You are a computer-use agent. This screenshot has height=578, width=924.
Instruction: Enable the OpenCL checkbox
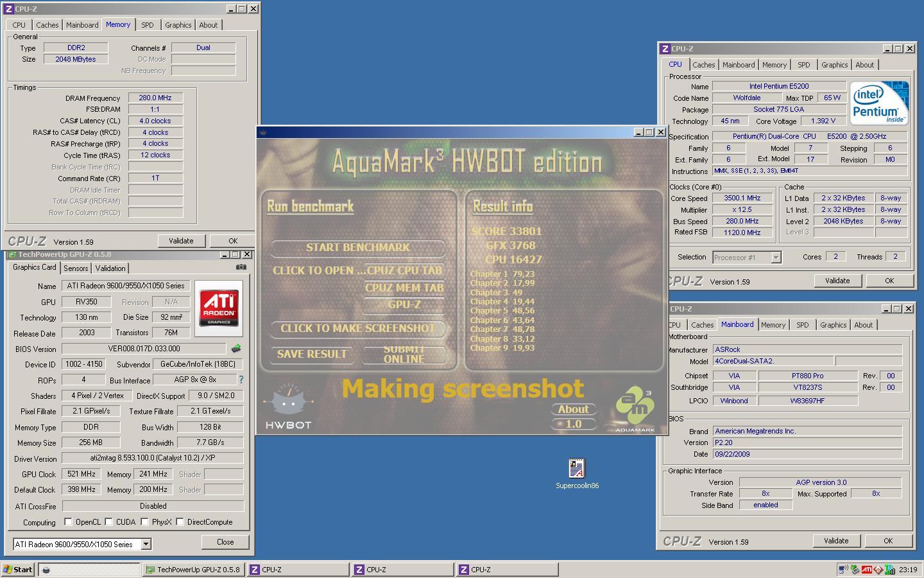pyautogui.click(x=68, y=521)
